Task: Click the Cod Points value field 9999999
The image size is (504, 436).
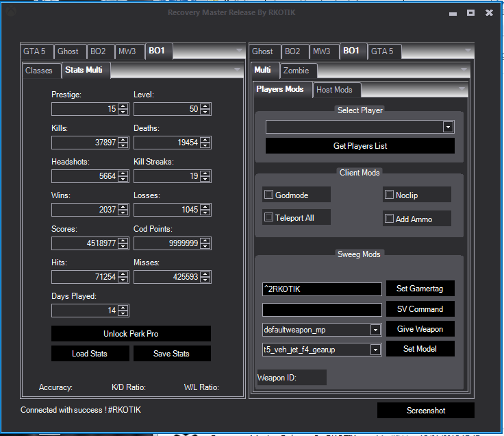Action: coord(173,243)
